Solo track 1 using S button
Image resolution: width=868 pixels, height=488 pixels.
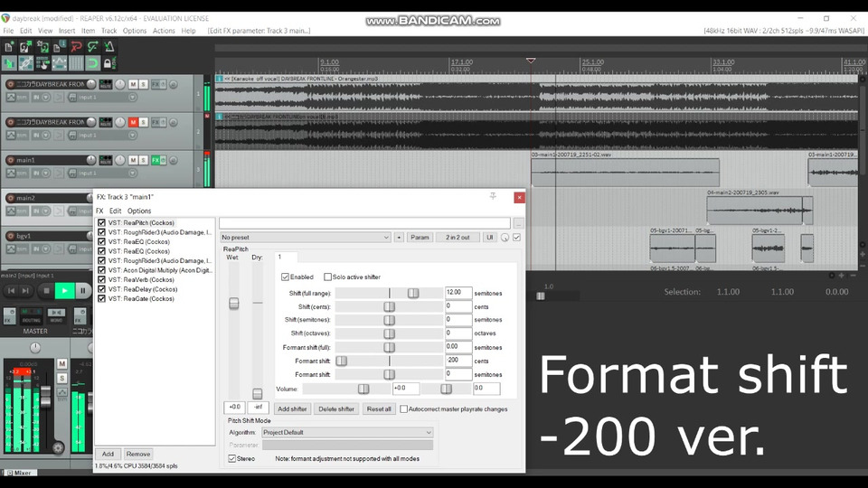click(144, 84)
